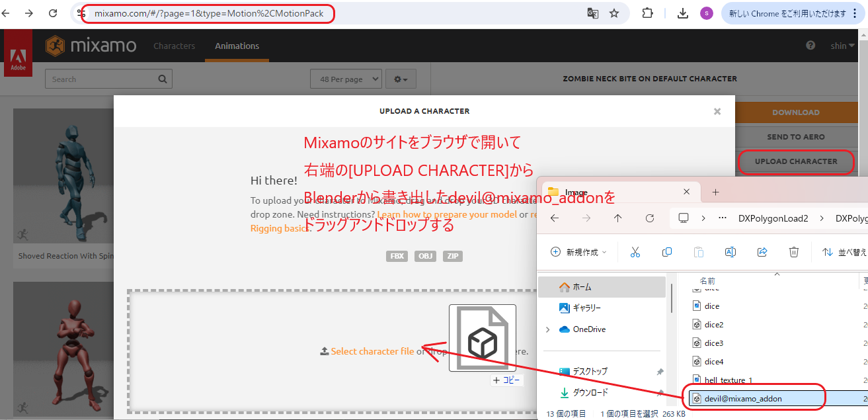Click the share icon in Explorer toolbar

pyautogui.click(x=762, y=252)
